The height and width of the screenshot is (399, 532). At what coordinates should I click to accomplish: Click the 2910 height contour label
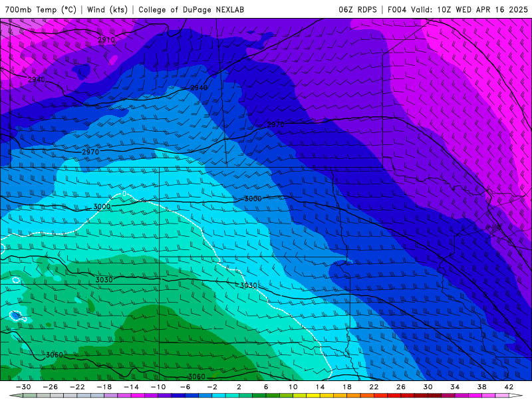point(106,40)
